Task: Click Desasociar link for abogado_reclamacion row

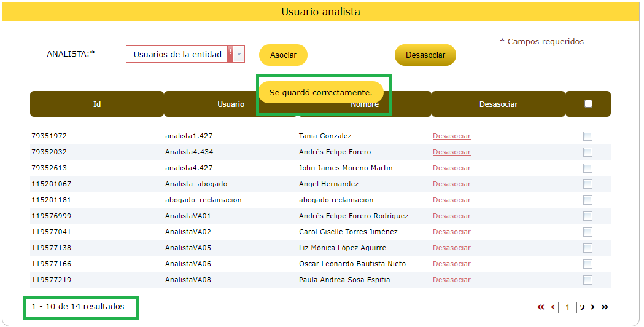Action: [451, 200]
